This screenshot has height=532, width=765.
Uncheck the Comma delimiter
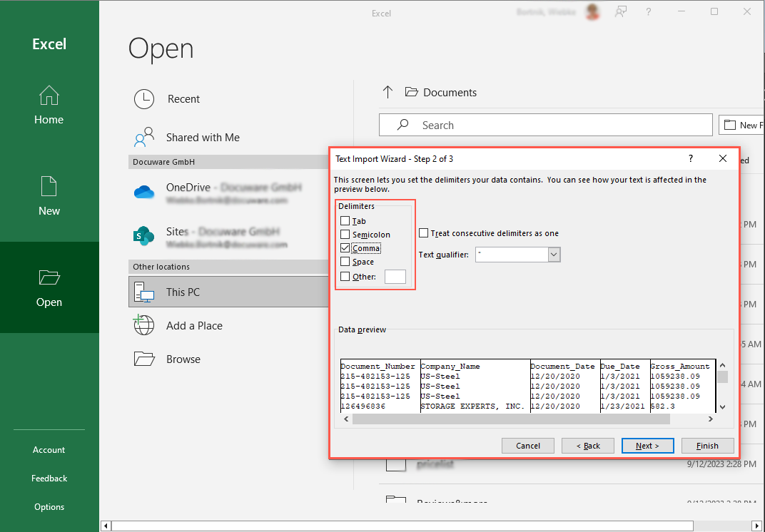coord(345,247)
